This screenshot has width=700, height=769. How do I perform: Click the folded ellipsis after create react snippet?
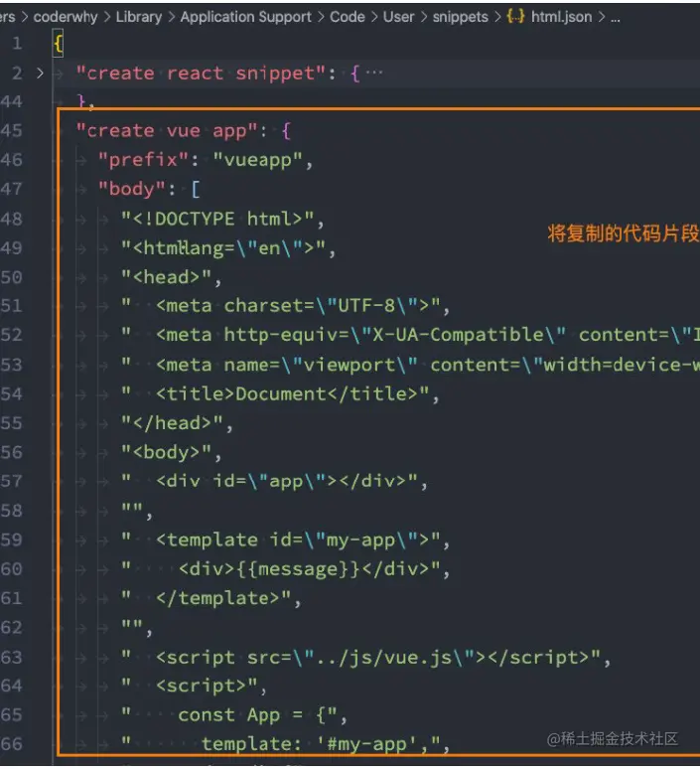click(374, 74)
